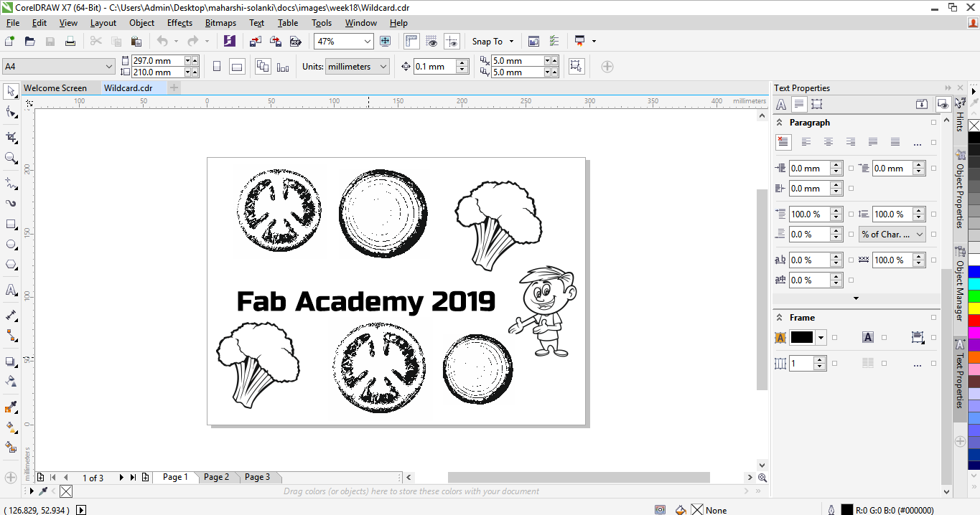This screenshot has width=980, height=515.
Task: Expand more paragraph options arrow
Action: (856, 298)
